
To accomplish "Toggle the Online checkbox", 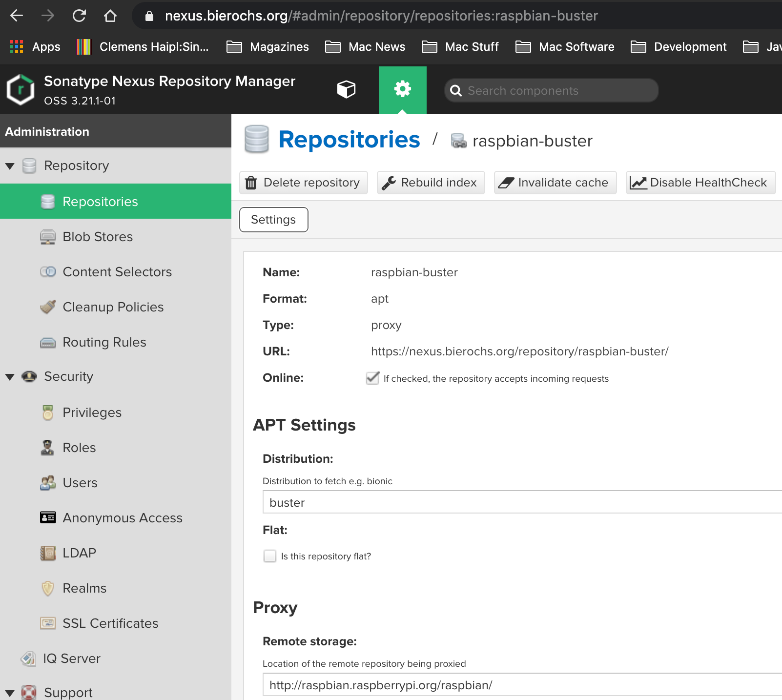I will (372, 378).
